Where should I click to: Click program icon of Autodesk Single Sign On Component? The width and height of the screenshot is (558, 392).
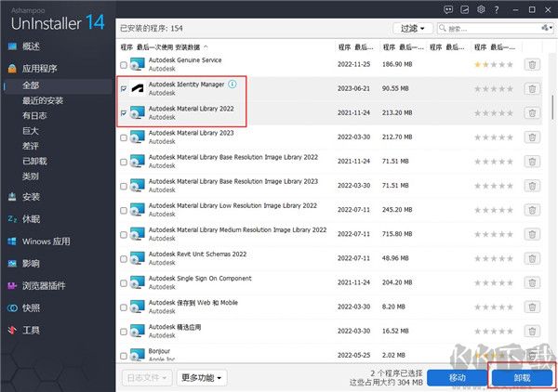(138, 282)
